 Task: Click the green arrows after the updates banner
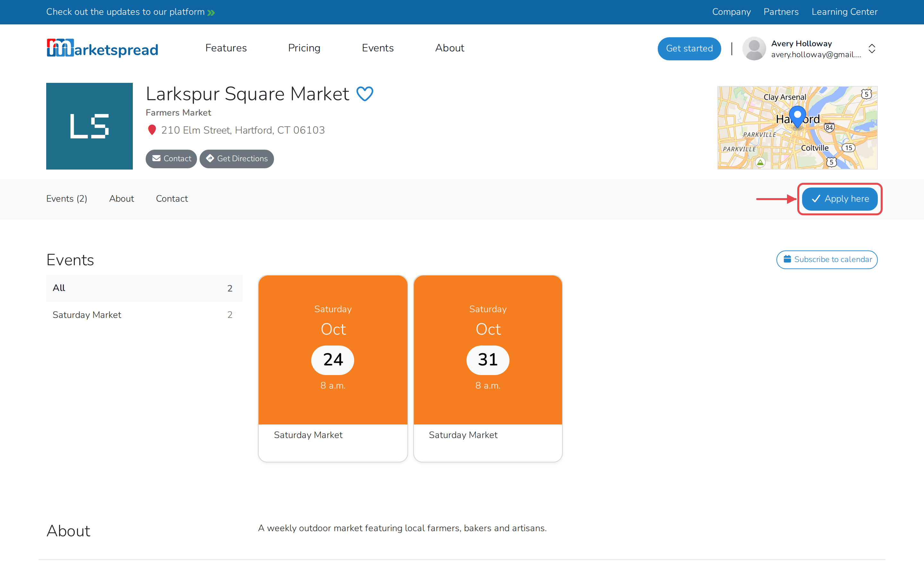pyautogui.click(x=211, y=13)
